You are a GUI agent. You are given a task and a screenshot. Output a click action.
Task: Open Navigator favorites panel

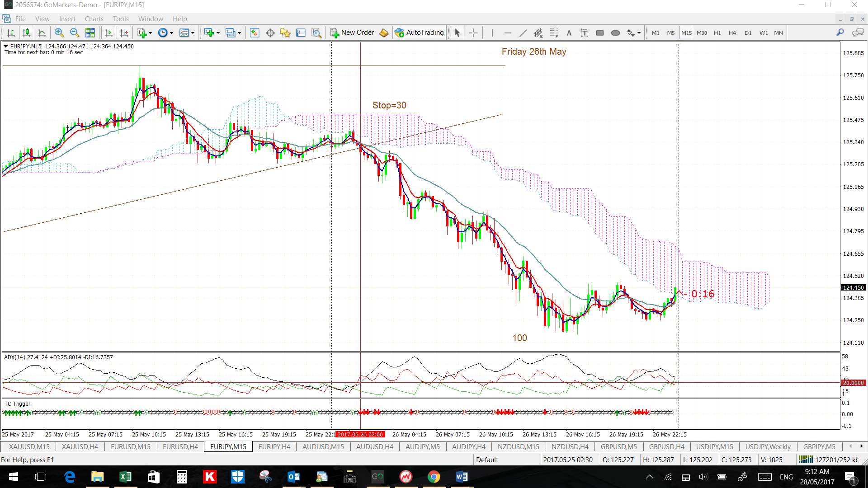[x=285, y=33]
